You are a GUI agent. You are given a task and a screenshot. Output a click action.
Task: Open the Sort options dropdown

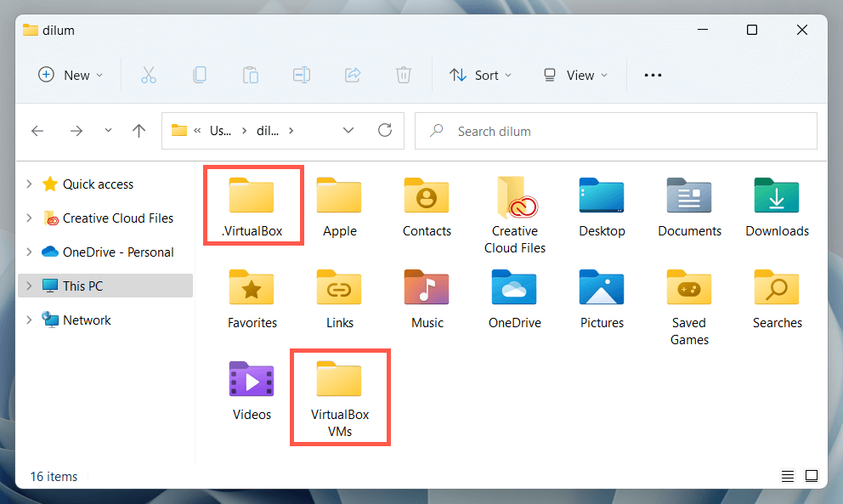click(x=480, y=75)
